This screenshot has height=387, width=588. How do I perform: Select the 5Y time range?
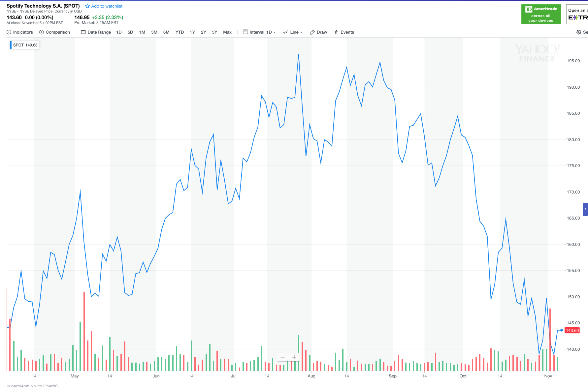tap(214, 32)
